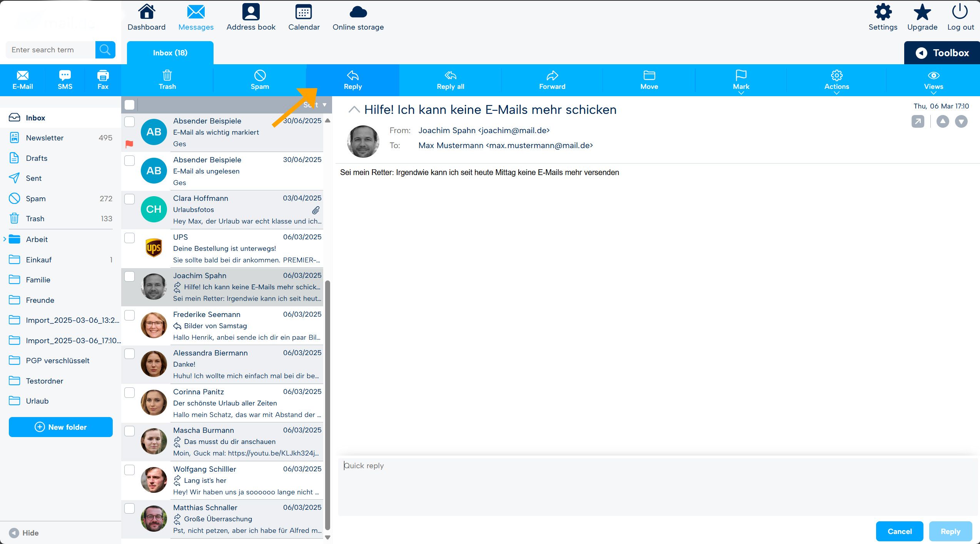Click the message list scrollbar thumb
Screen dimensions: 980x544
click(328, 405)
